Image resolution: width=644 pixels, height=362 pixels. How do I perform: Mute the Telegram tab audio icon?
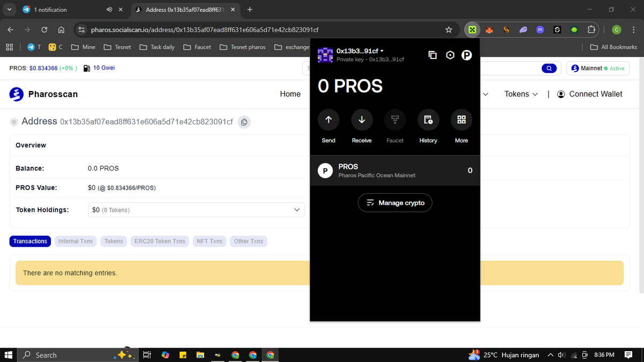tap(109, 10)
